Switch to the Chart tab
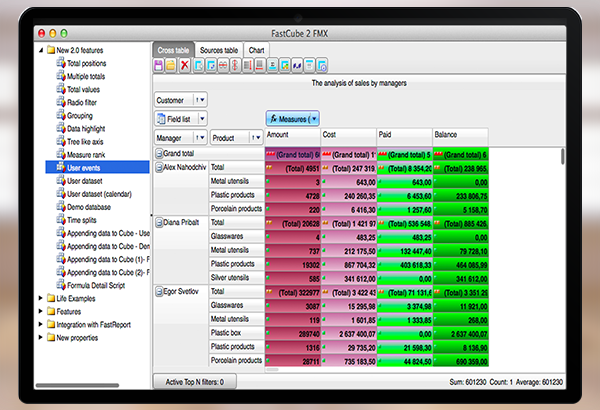This screenshot has width=600, height=410. [257, 49]
